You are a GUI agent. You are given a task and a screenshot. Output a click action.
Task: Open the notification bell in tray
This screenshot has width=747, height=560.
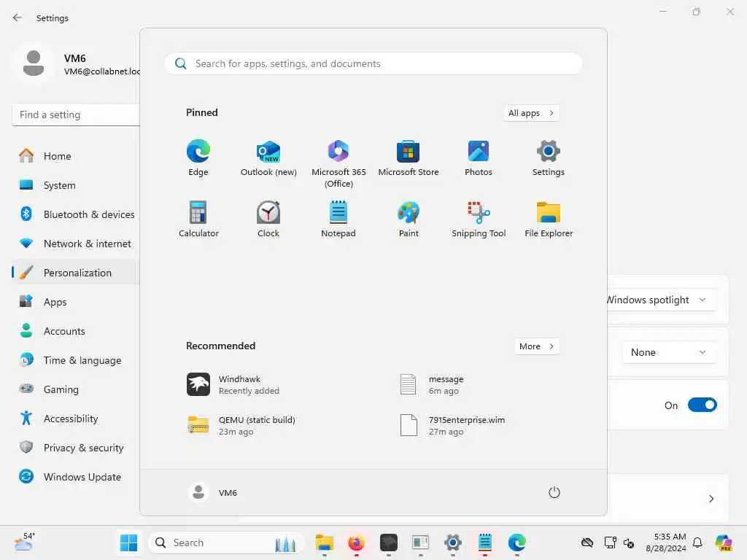click(697, 542)
